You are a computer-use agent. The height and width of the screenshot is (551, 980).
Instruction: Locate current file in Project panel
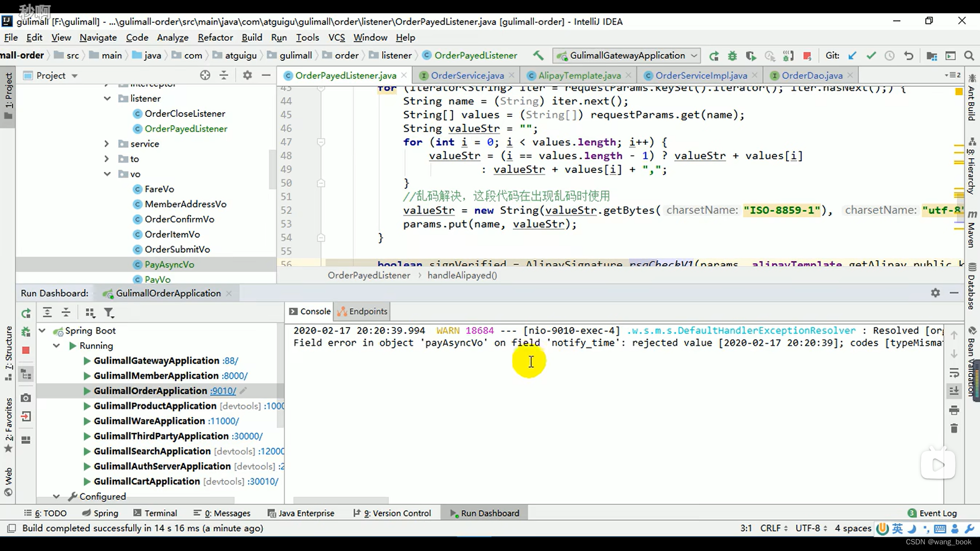(x=205, y=76)
